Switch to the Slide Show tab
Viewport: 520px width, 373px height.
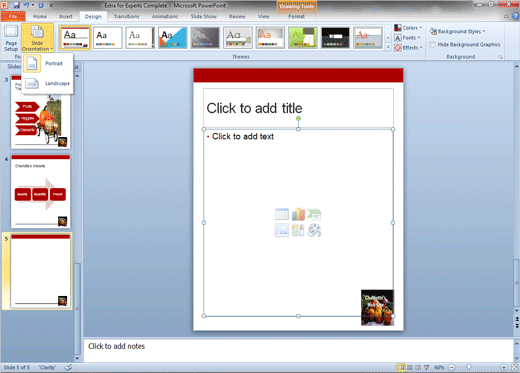(x=204, y=16)
